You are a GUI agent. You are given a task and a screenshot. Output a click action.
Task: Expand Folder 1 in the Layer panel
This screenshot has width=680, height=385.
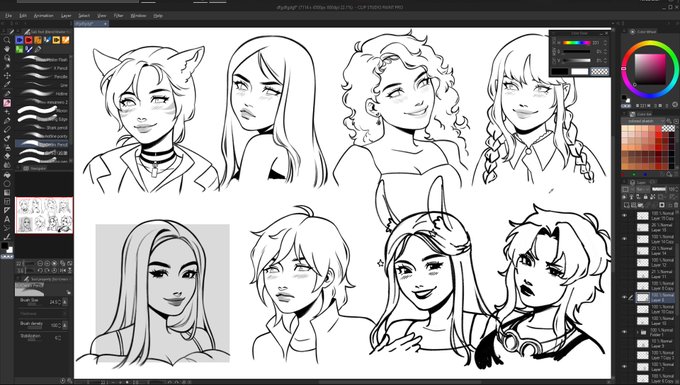click(x=638, y=333)
